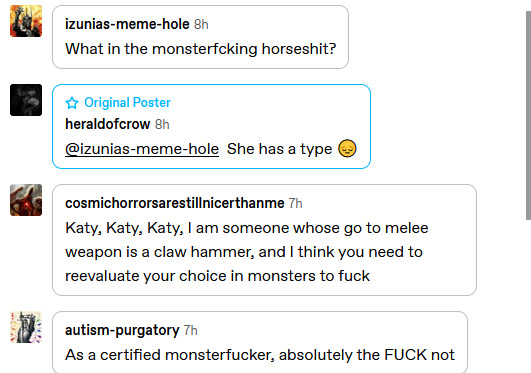
Task: Click the "As a certified monsterfucker" comment
Action: point(260,355)
